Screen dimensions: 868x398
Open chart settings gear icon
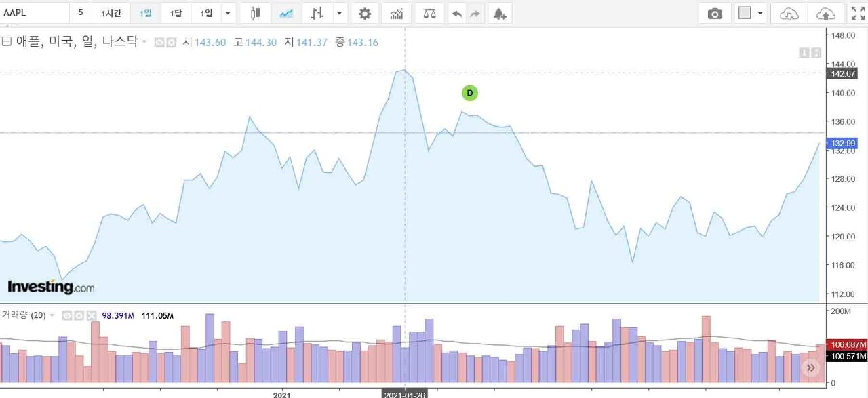[365, 13]
